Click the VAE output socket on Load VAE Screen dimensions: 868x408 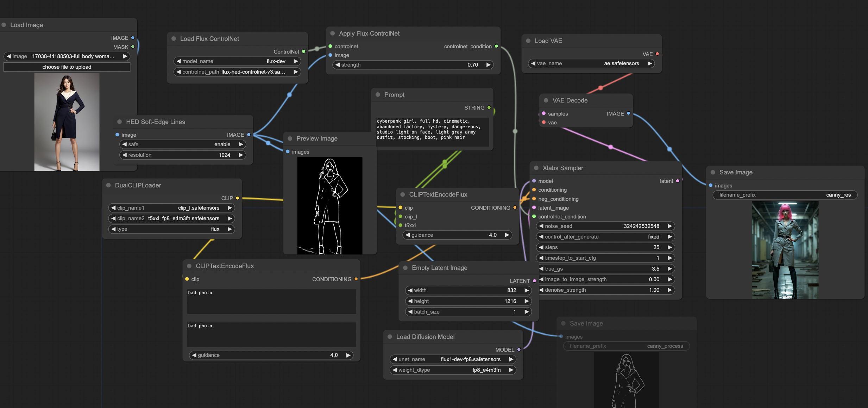tap(657, 54)
